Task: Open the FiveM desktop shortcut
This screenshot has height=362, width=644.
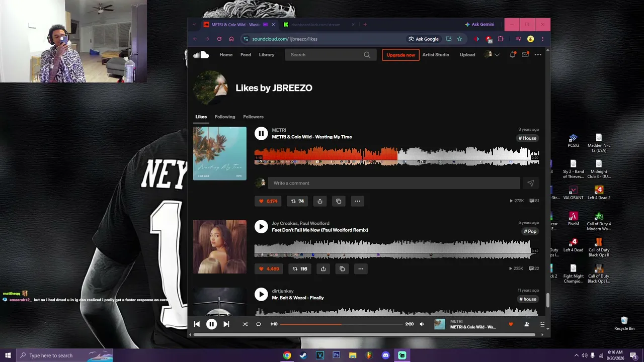Action: [573, 218]
